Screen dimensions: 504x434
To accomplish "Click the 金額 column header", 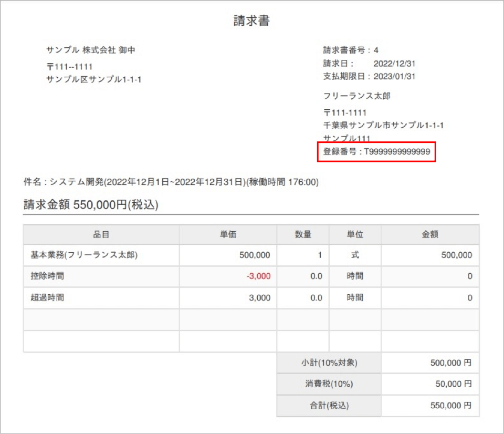I will 430,234.
